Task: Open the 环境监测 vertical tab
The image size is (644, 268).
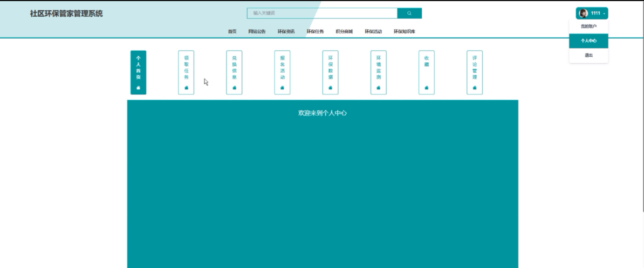Action: tap(378, 73)
